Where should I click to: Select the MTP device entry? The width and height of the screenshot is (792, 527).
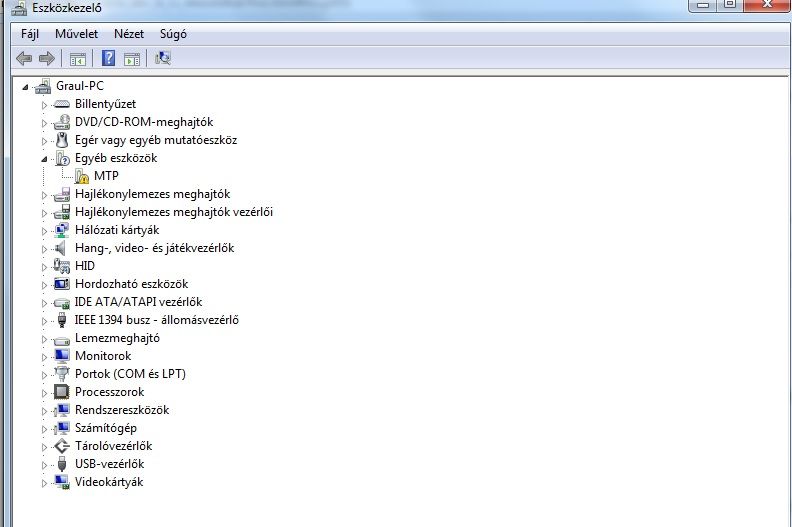click(x=106, y=176)
